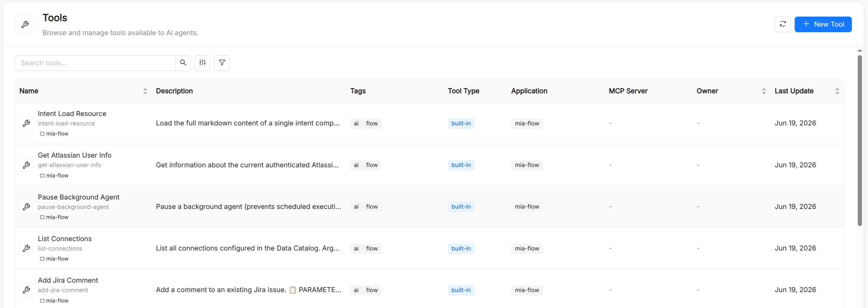Click built-in badge in List Connections row

click(461, 249)
